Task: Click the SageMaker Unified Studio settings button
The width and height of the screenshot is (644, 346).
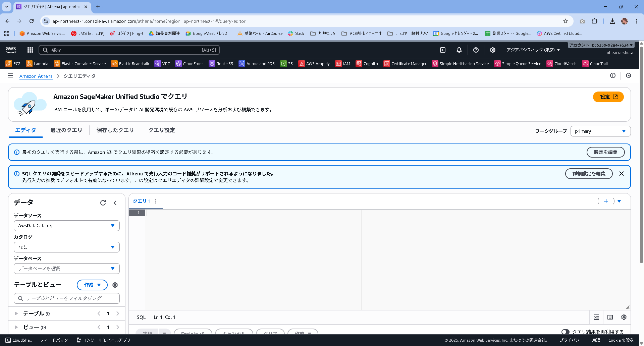Action: click(x=608, y=97)
